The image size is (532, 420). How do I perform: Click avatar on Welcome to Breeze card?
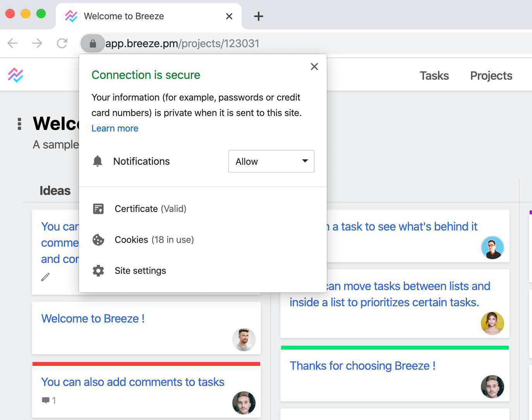[244, 340]
